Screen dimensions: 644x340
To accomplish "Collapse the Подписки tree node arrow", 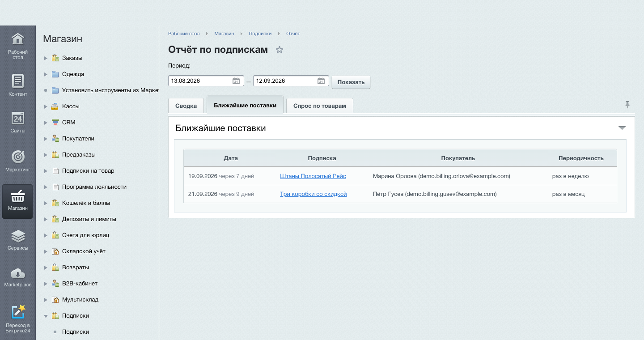I will tap(46, 316).
